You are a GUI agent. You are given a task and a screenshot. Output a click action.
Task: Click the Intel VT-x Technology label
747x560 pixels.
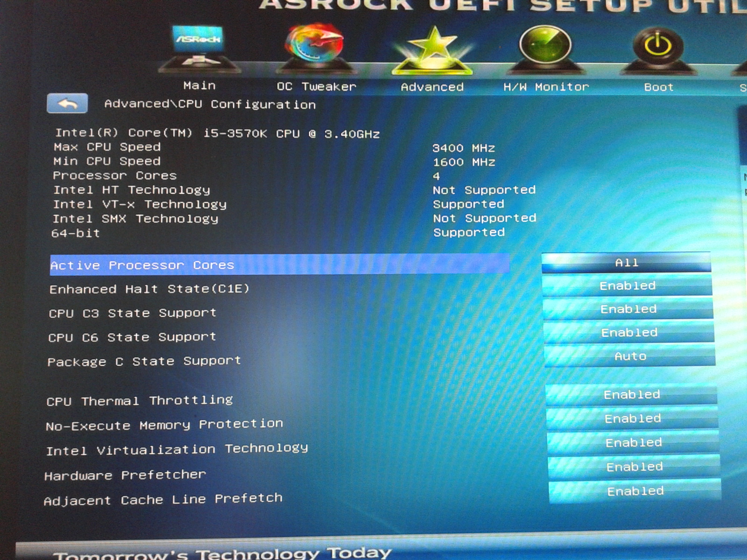click(x=140, y=204)
